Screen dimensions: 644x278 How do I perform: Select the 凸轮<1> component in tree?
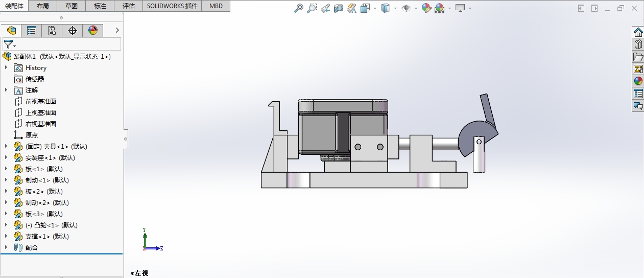[51, 225]
